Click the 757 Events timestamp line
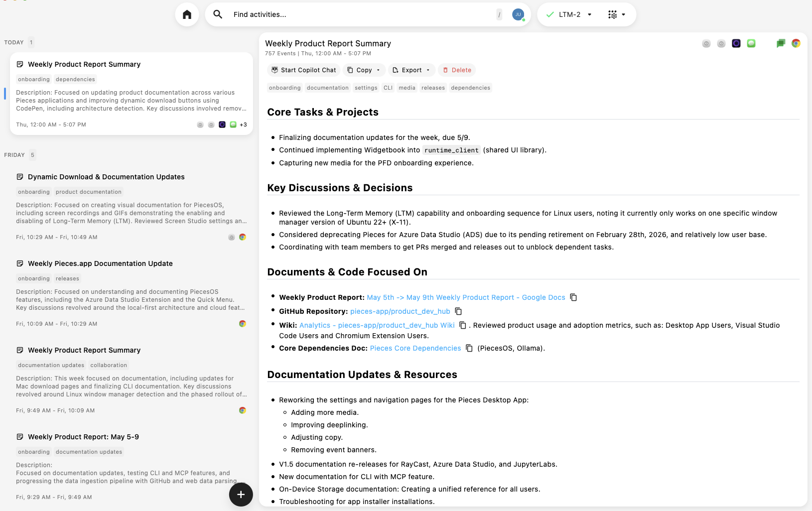 [318, 53]
